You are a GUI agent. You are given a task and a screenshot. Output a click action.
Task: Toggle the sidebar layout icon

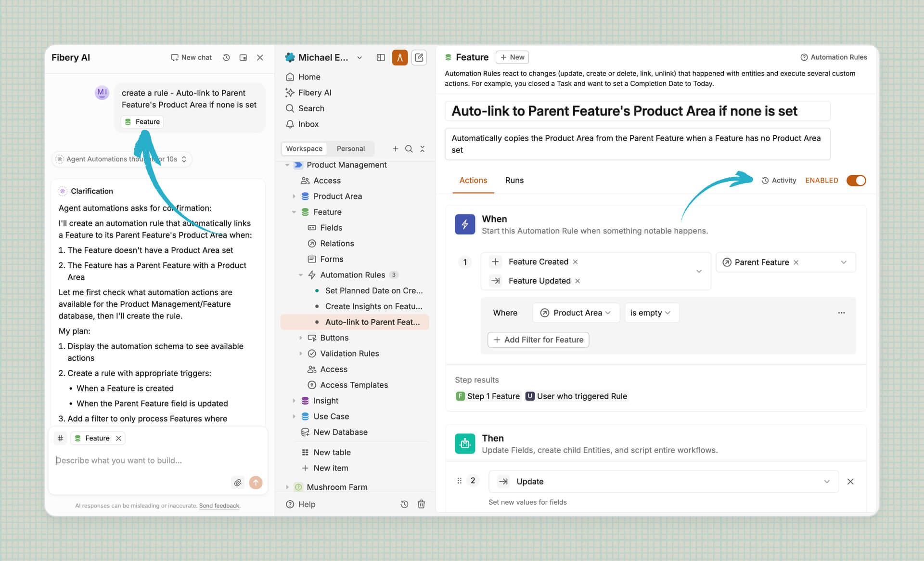click(x=381, y=57)
